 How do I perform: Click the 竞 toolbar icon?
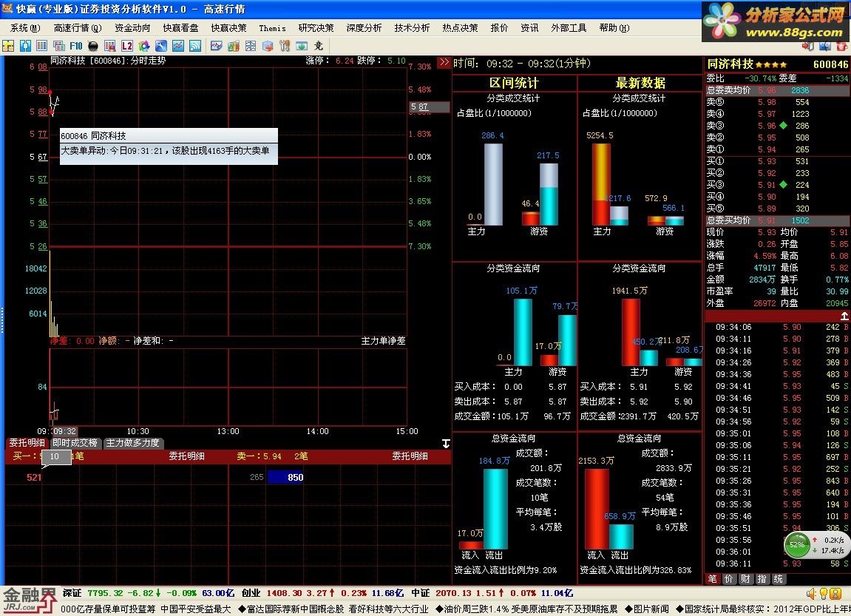pos(319,46)
